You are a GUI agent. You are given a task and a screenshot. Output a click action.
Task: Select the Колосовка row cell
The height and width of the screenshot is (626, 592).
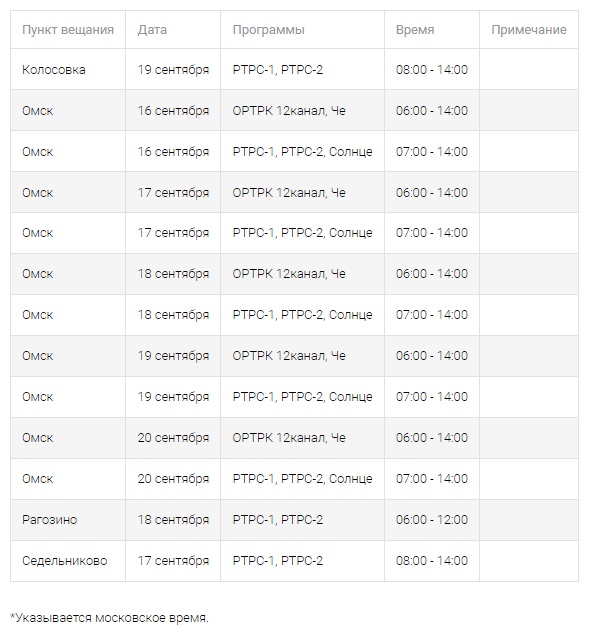(x=68, y=69)
